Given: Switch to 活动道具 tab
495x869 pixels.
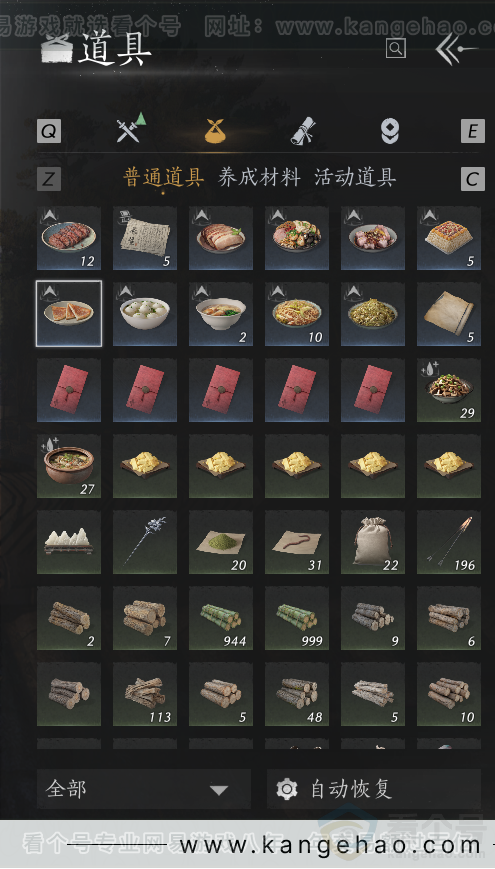Looking at the screenshot, I should (355, 177).
